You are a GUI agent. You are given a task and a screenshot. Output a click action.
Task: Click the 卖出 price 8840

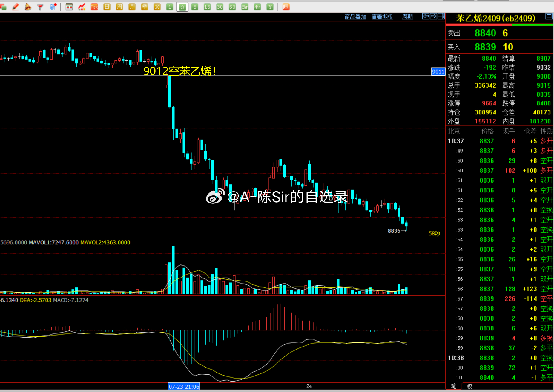(485, 33)
